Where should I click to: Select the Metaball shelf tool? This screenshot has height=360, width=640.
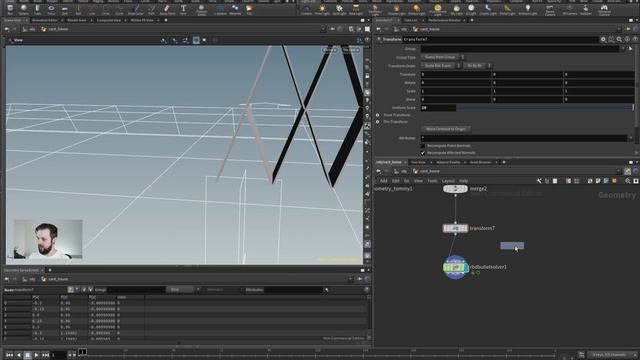(x=235, y=9)
